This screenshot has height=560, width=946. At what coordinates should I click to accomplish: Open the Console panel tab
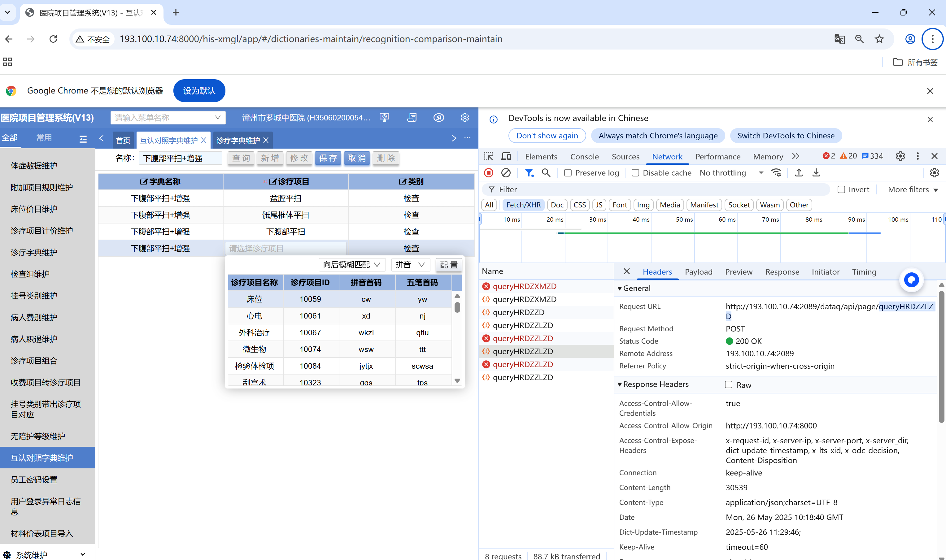(584, 157)
